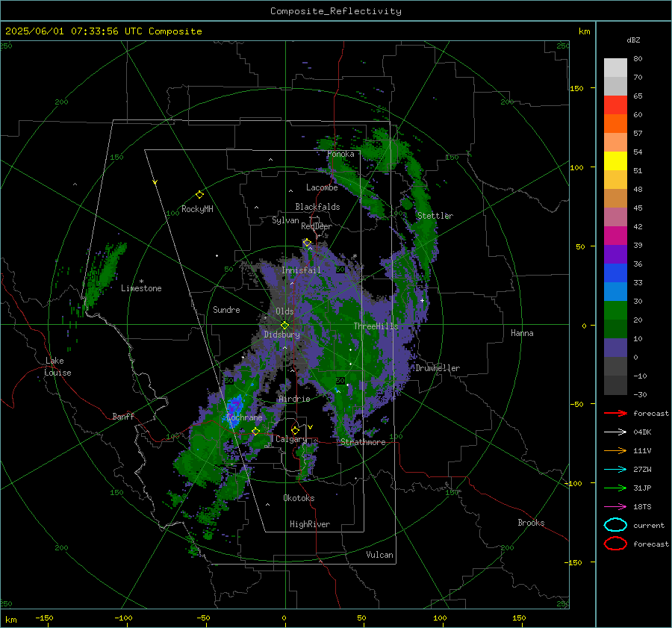Click the red forecast ellipse icon
This screenshot has width=672, height=628.
(x=615, y=544)
